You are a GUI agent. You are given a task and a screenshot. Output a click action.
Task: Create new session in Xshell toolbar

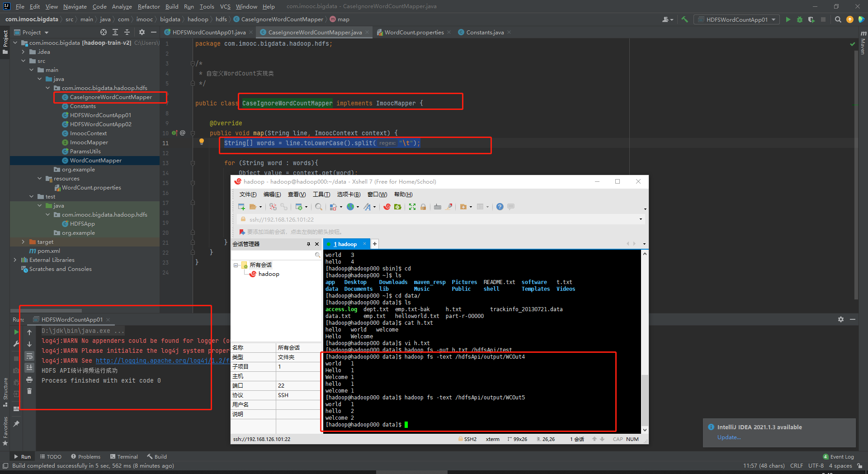coord(241,207)
